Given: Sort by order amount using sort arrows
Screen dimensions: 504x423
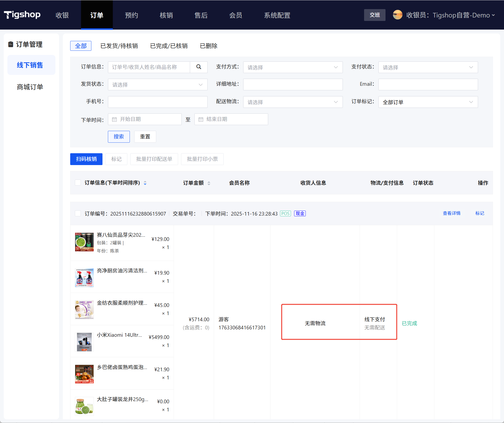Looking at the screenshot, I should tap(209, 183).
